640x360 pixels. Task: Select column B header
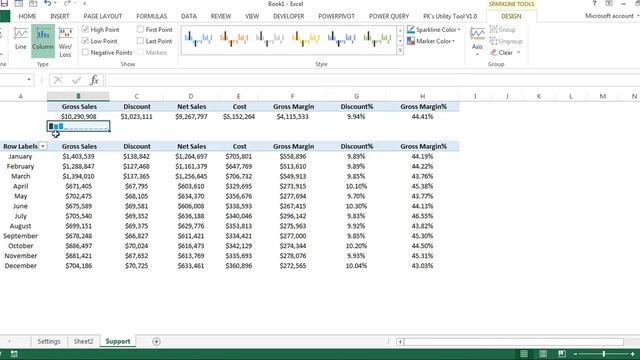[78, 96]
